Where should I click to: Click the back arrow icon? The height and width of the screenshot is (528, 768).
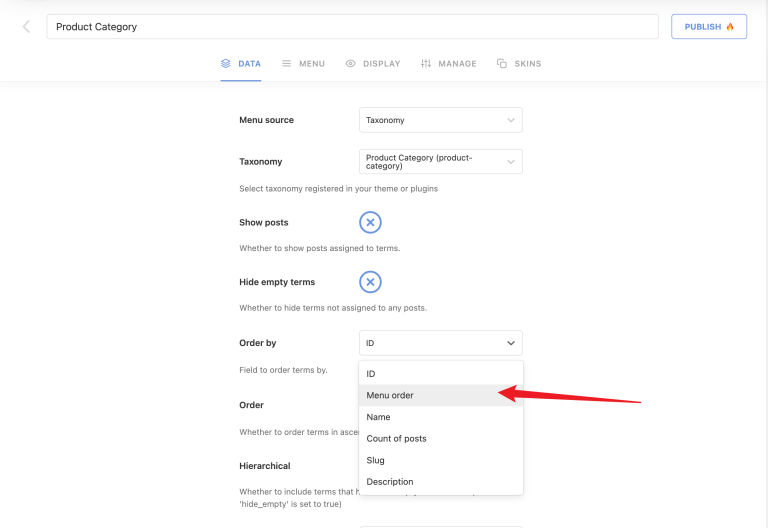[x=26, y=27]
